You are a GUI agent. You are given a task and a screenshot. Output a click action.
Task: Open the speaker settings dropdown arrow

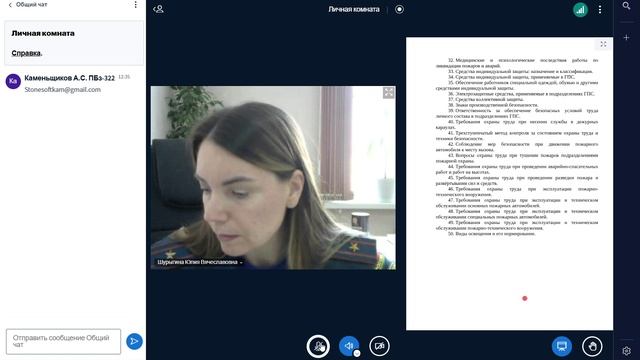coord(357,353)
